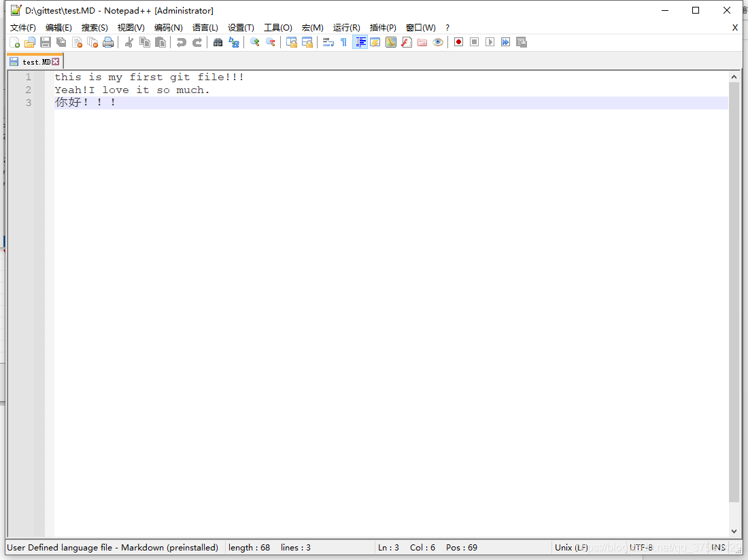Paste clipboard contents via toolbar
The image size is (748, 560).
point(161,42)
